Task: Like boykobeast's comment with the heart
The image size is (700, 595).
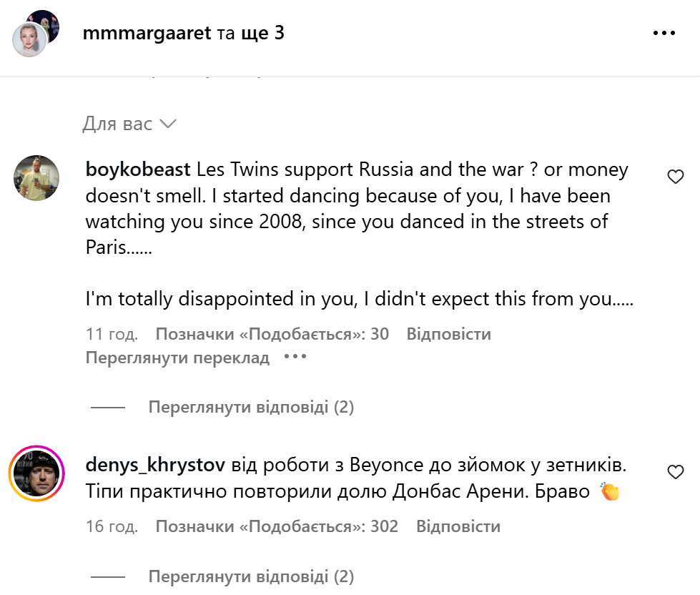Action: (675, 177)
